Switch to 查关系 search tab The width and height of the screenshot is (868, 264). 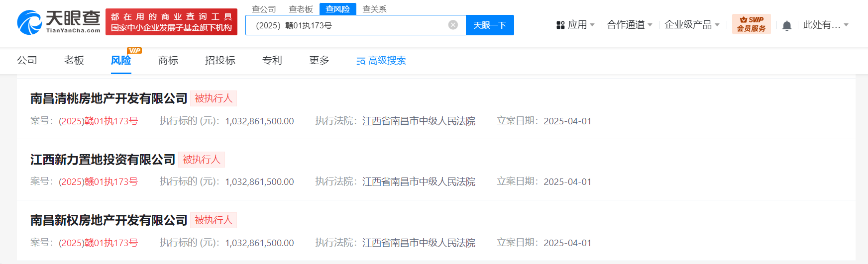[374, 9]
